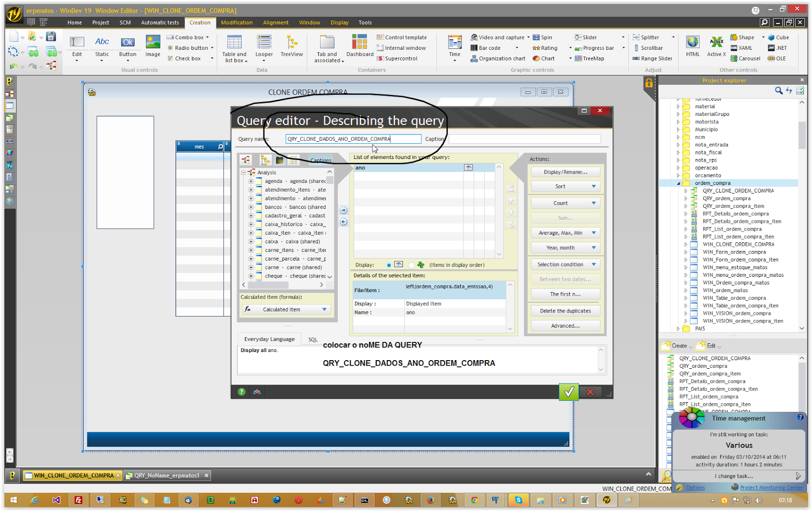Insert a Tab and associated control
Image resolution: width=812 pixels, height=511 pixels.
click(x=328, y=49)
